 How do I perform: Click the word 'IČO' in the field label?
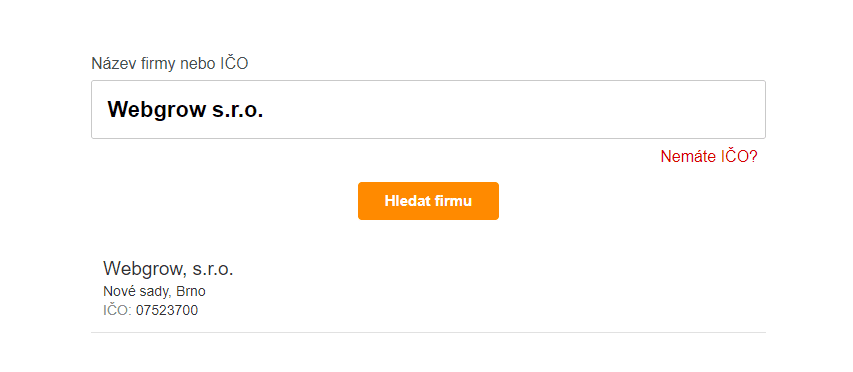[x=234, y=64]
